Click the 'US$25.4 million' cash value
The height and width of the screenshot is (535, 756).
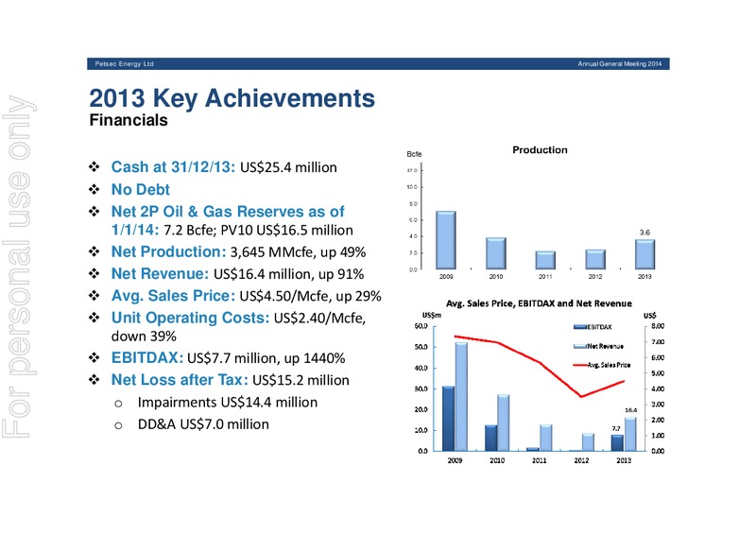tap(288, 167)
